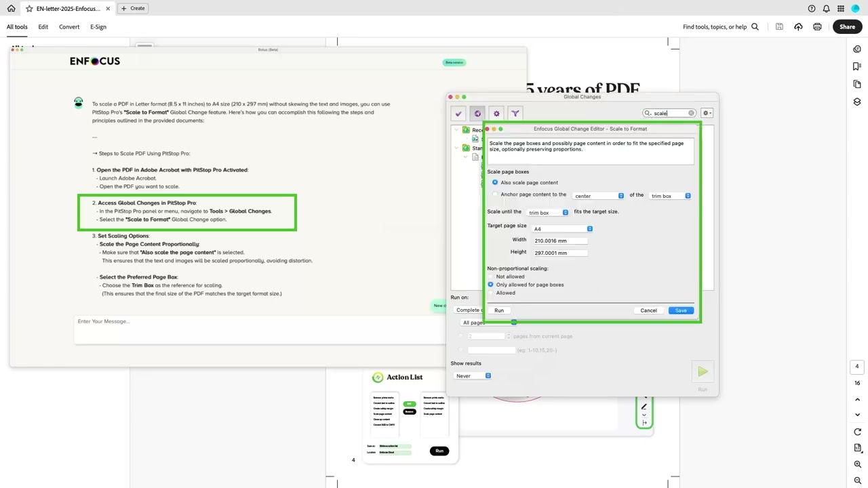
Task: Open the bookmarks panel in Acrobat sidebar
Action: click(x=857, y=66)
